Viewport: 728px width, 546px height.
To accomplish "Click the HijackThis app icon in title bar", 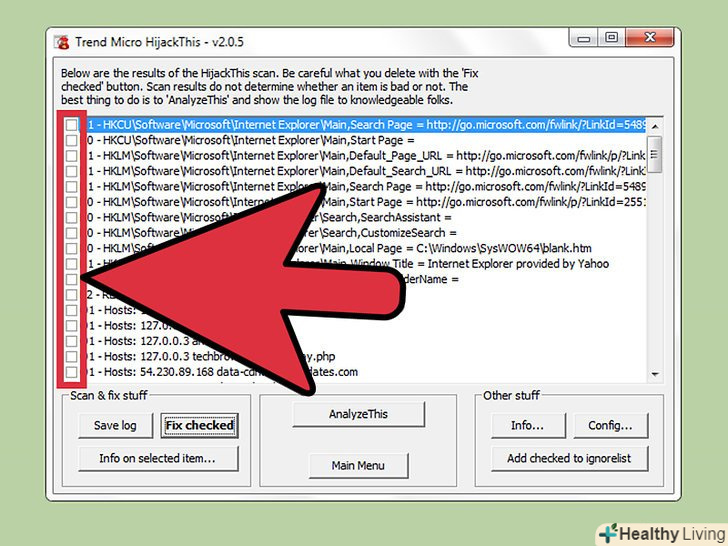I will click(x=61, y=42).
